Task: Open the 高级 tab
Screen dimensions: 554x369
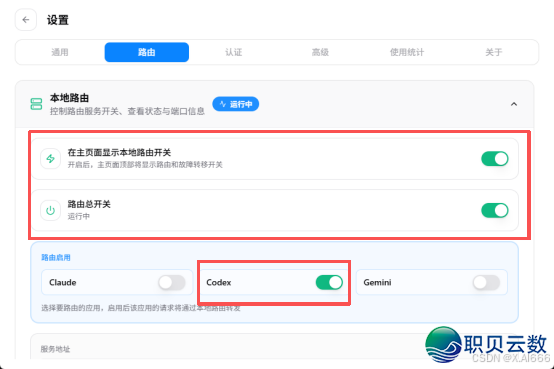Action: 320,52
